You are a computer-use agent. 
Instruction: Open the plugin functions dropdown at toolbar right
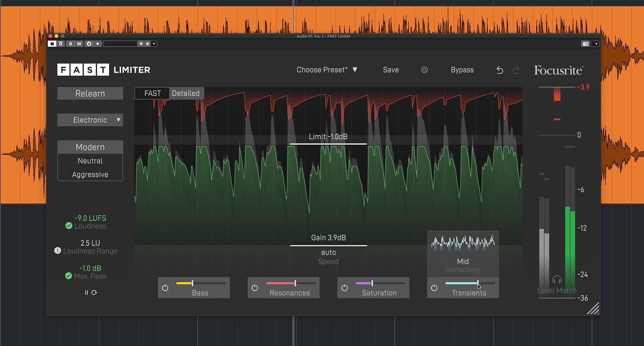click(x=595, y=44)
